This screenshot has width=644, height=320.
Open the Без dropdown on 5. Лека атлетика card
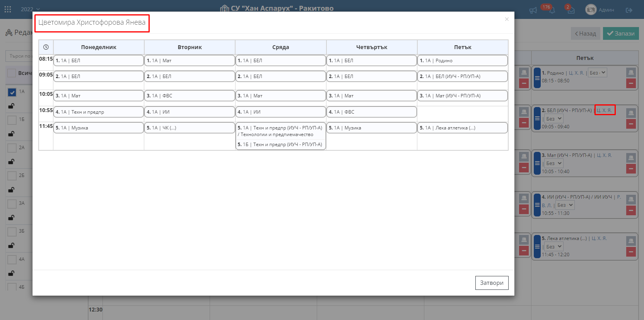tap(554, 247)
